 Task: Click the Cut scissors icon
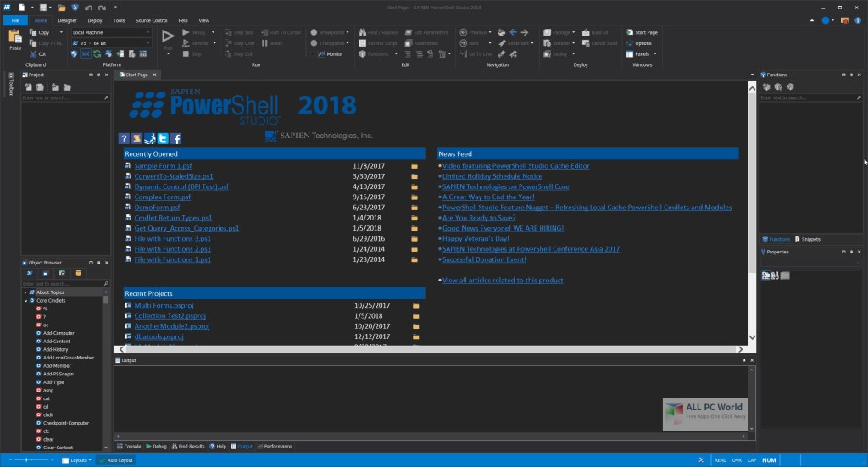33,54
